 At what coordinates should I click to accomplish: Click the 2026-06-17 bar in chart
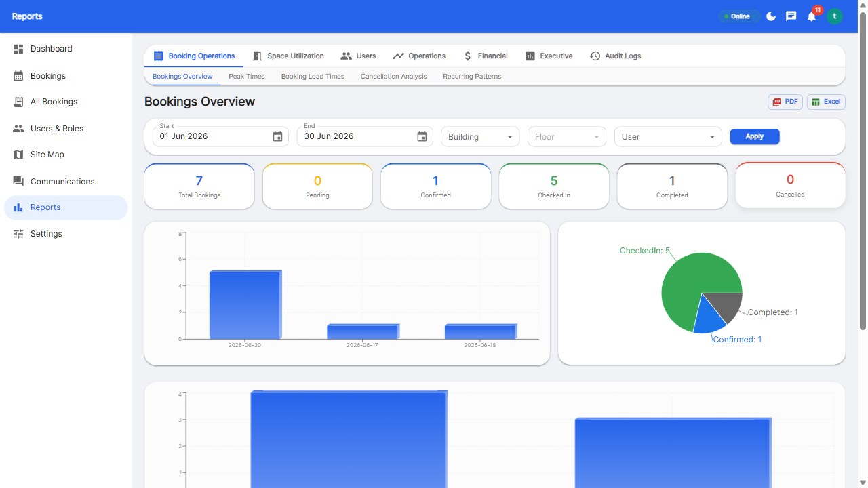click(x=363, y=331)
